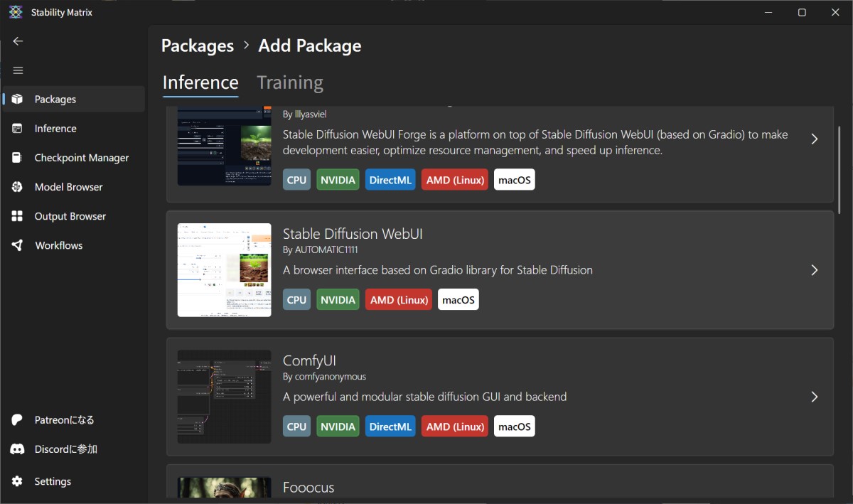The height and width of the screenshot is (504, 853).
Task: Click the Checkpoint Manager icon
Action: coord(18,158)
